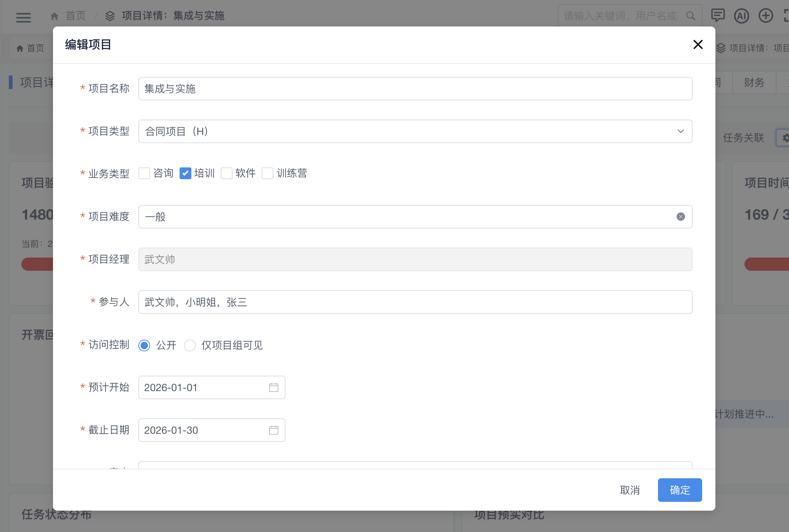The width and height of the screenshot is (789, 532).
Task: Open calendar picker for 预计开始
Action: click(274, 387)
